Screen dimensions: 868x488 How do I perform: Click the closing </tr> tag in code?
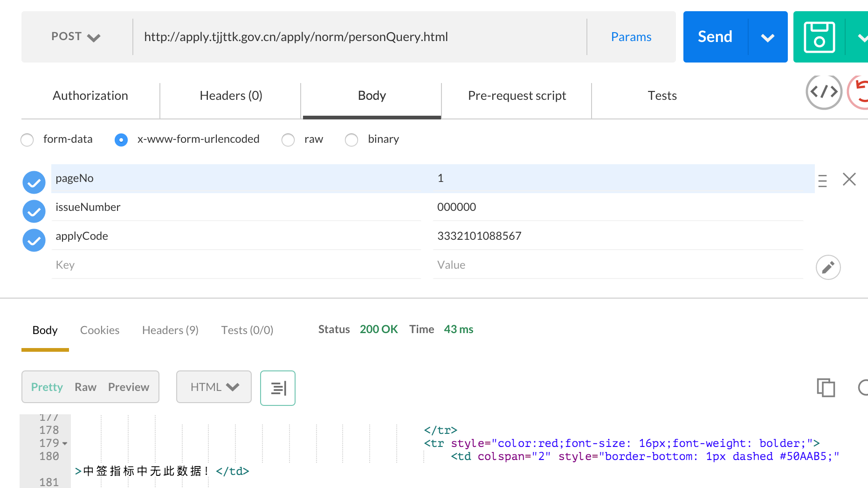point(441,430)
